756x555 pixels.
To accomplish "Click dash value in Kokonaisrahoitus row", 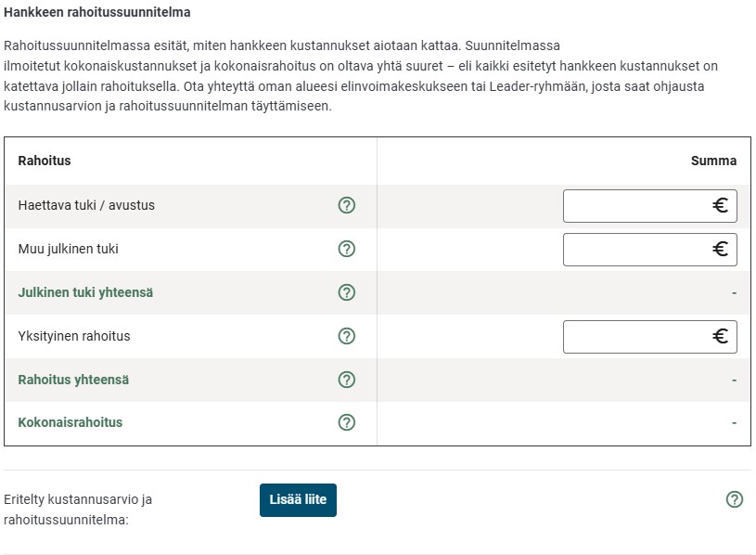I will point(732,422).
